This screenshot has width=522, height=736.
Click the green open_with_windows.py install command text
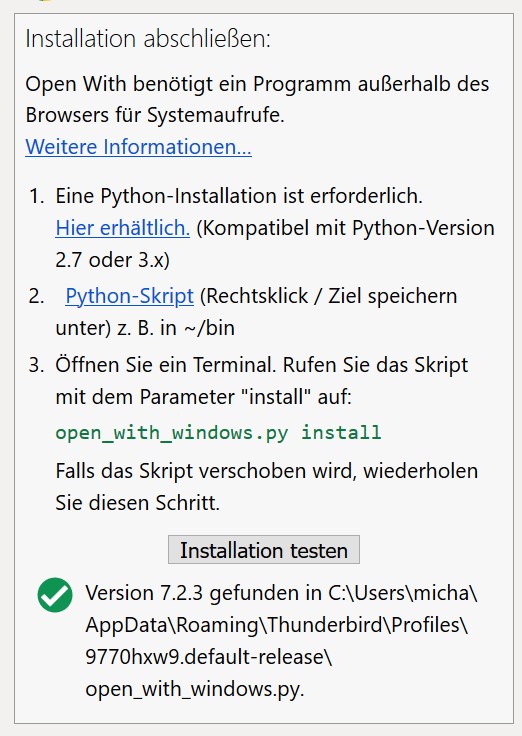click(218, 432)
